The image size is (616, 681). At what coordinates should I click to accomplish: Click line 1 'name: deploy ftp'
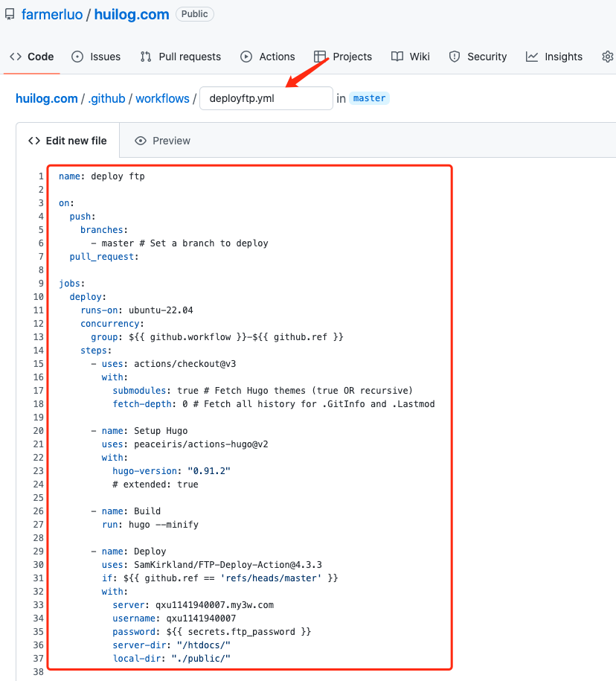coord(102,176)
